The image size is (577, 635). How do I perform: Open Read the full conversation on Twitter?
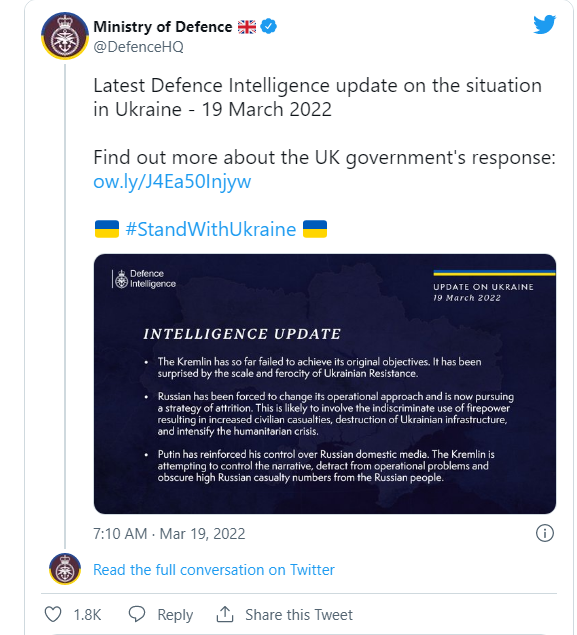pyautogui.click(x=214, y=570)
